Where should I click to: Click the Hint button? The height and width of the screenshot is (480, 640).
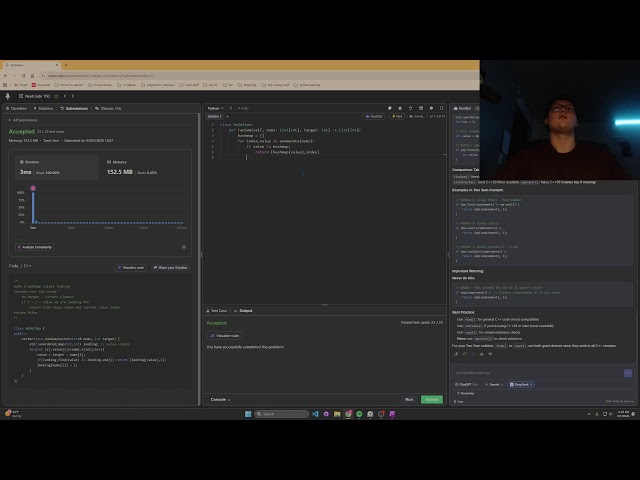pyautogui.click(x=397, y=116)
